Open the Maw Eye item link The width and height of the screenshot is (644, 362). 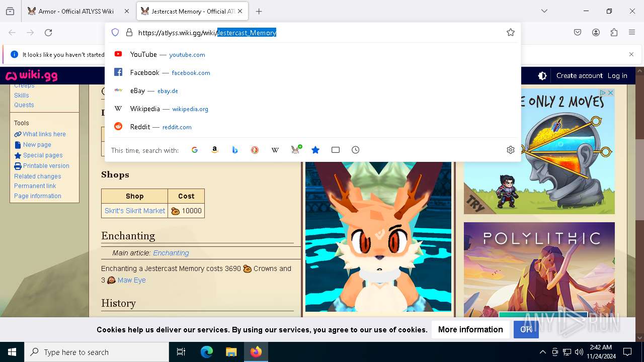click(132, 280)
